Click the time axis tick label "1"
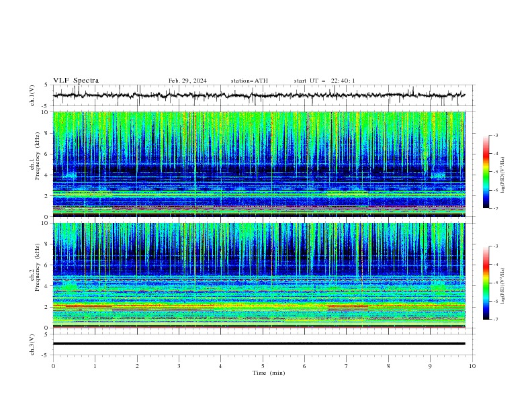This screenshot has width=532, height=411. pos(95,366)
